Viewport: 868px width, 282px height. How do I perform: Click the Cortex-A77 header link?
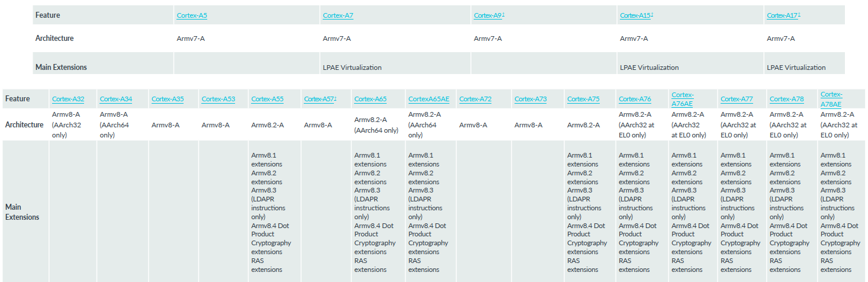coord(737,99)
